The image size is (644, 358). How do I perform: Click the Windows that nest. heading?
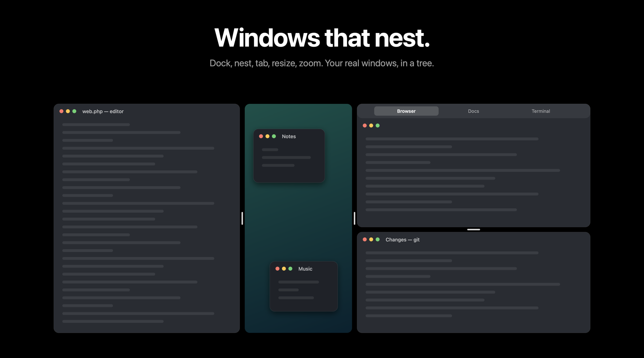(322, 38)
